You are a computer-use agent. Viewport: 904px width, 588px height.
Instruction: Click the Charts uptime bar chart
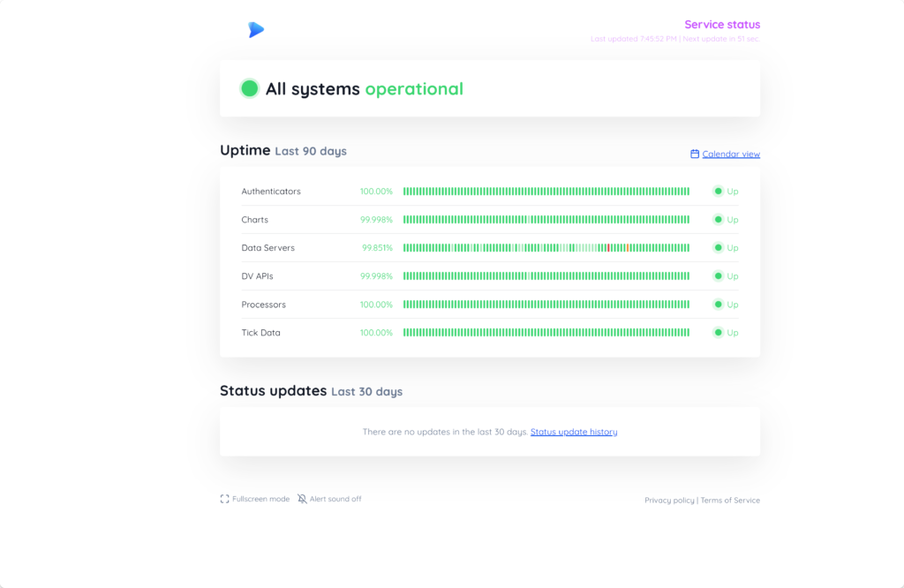click(x=546, y=220)
